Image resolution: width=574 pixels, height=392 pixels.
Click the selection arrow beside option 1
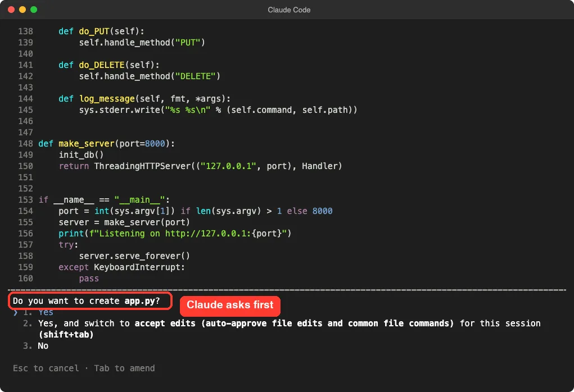[15, 313]
